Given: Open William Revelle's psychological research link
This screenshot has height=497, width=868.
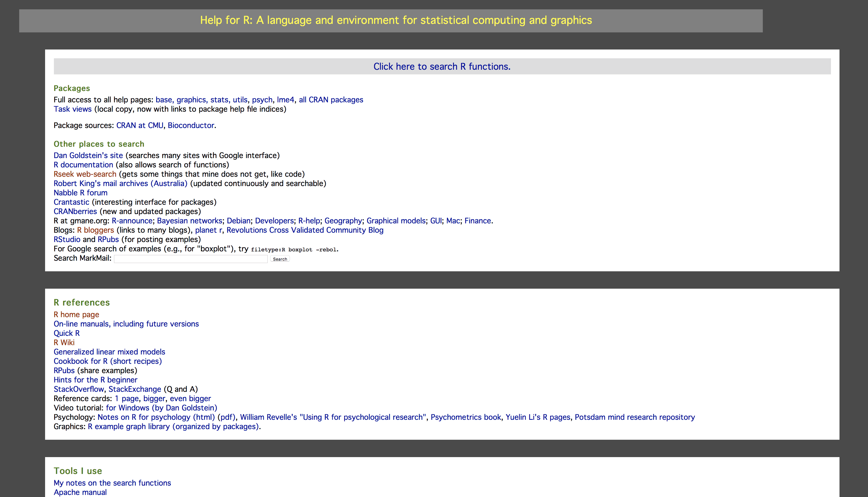Looking at the screenshot, I should click(333, 417).
